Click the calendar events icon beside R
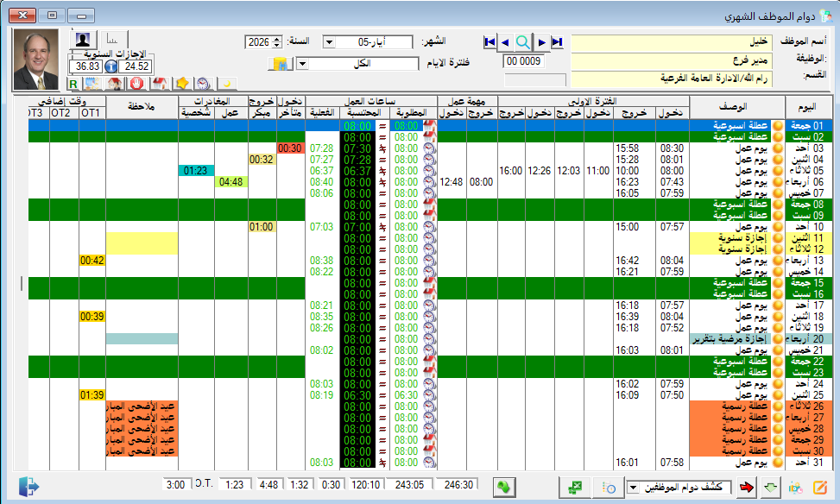Image resolution: width=840 pixels, height=504 pixels. (x=92, y=84)
